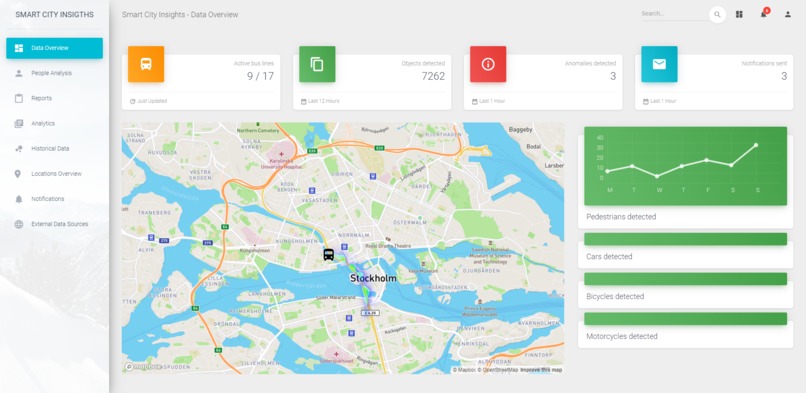Click the Pedestrians detected title
This screenshot has width=806, height=393.
pyautogui.click(x=621, y=217)
